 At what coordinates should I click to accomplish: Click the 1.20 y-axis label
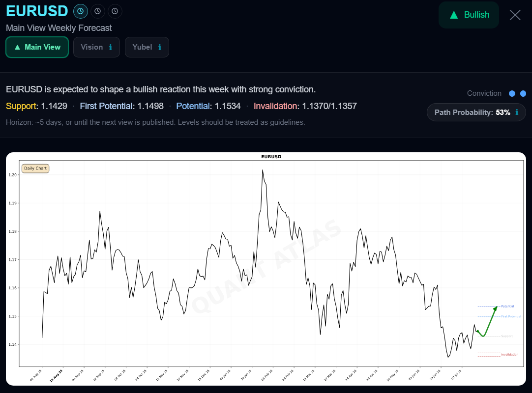(x=13, y=175)
